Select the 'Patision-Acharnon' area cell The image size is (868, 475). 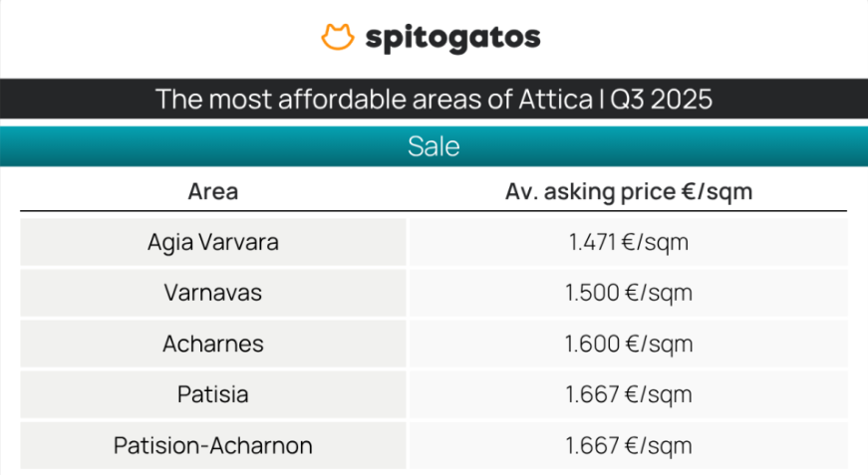tap(212, 445)
